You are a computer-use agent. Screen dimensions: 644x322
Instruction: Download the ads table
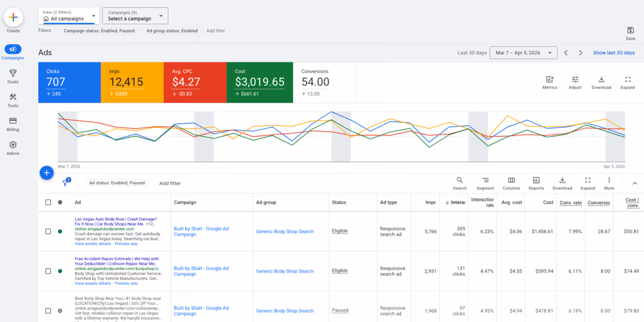coord(562,183)
